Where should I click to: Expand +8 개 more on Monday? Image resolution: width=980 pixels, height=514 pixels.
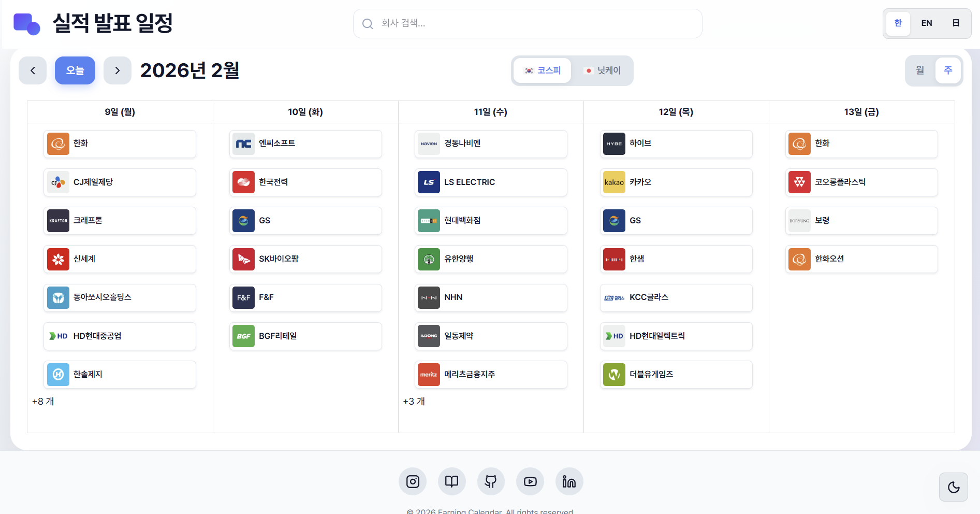(43, 402)
